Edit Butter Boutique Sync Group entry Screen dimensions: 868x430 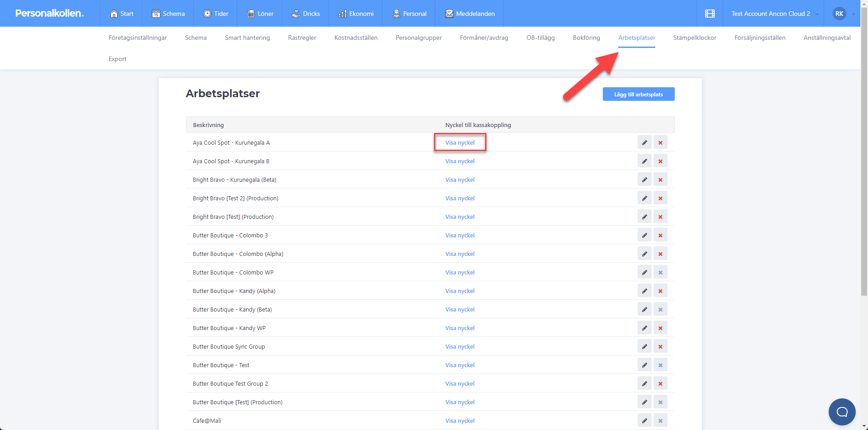(x=644, y=346)
